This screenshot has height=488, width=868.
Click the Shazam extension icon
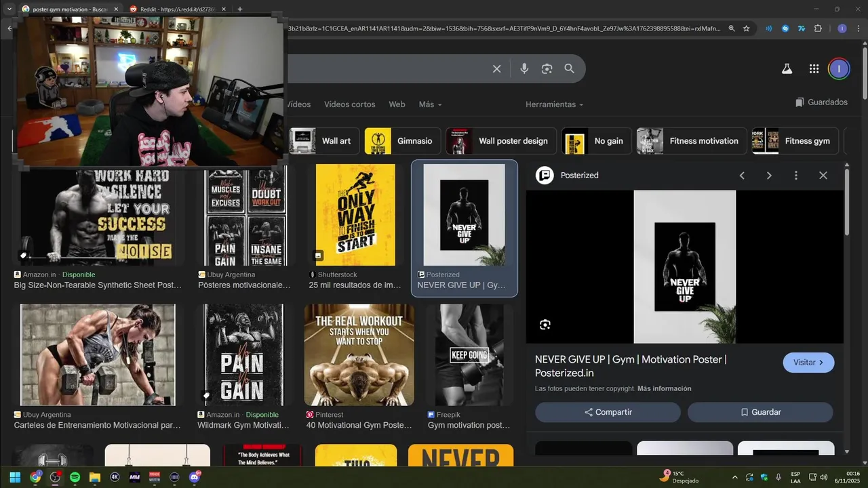785,28
